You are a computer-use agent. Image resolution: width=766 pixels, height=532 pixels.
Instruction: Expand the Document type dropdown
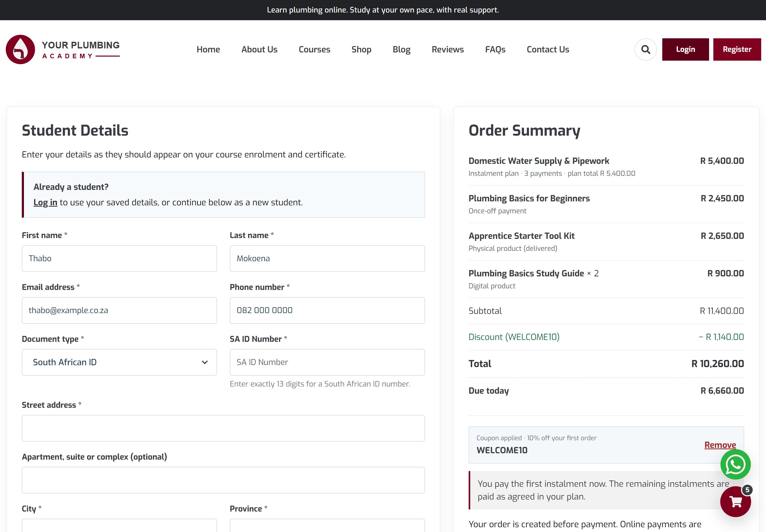(x=119, y=362)
